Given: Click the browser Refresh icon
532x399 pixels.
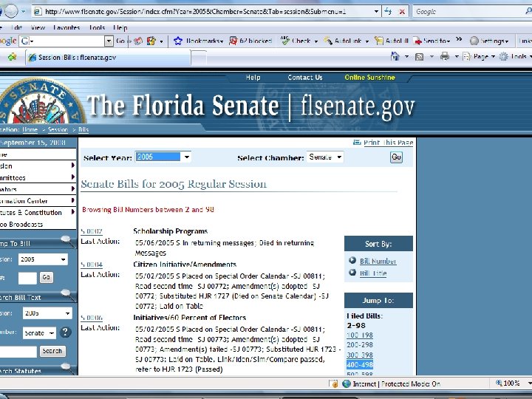Looking at the screenshot, I should (388, 12).
